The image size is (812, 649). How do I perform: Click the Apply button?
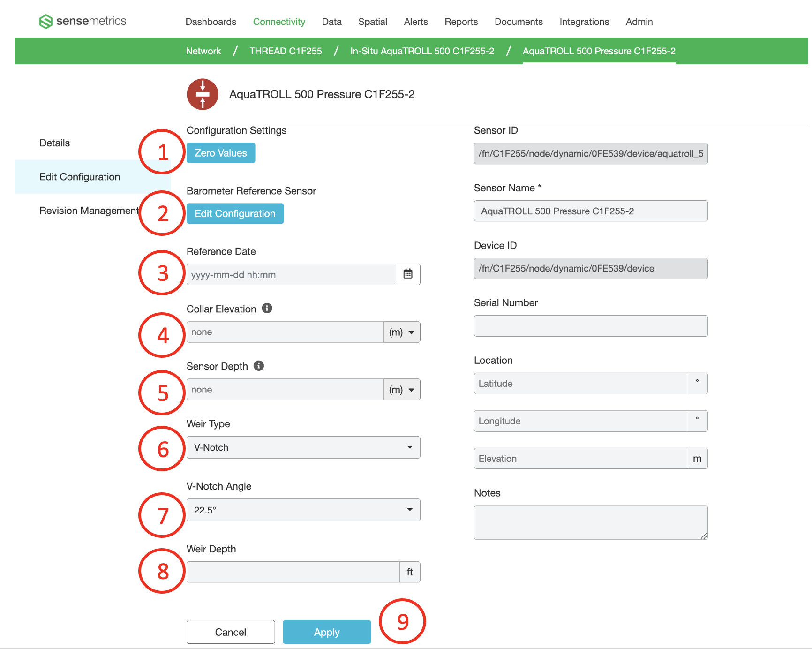coord(327,632)
